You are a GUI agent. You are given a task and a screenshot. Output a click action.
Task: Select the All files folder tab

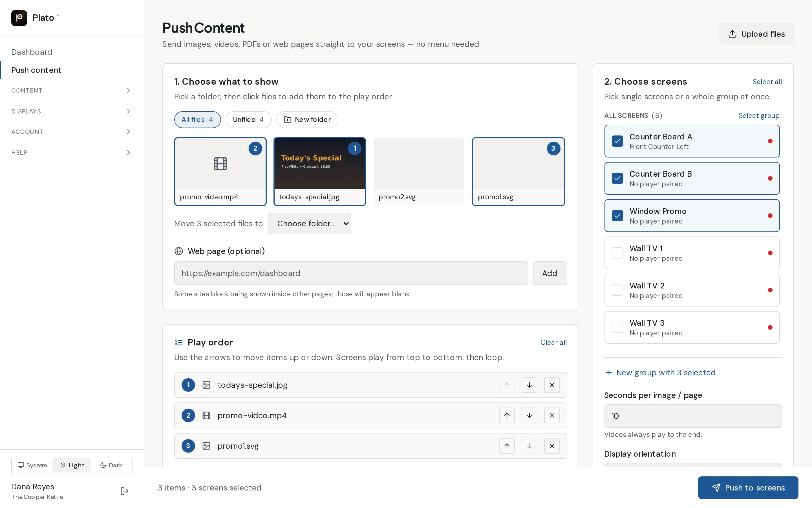point(197,120)
